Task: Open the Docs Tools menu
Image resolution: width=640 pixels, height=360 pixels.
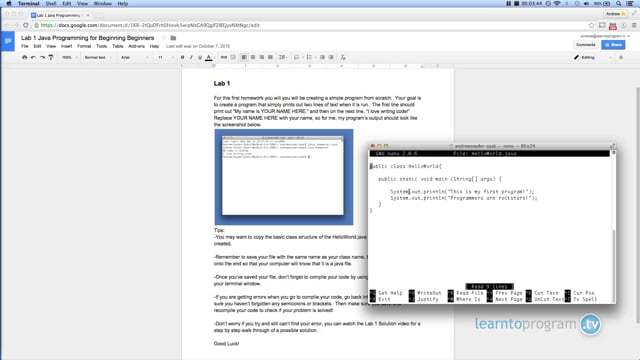Action: coord(102,46)
